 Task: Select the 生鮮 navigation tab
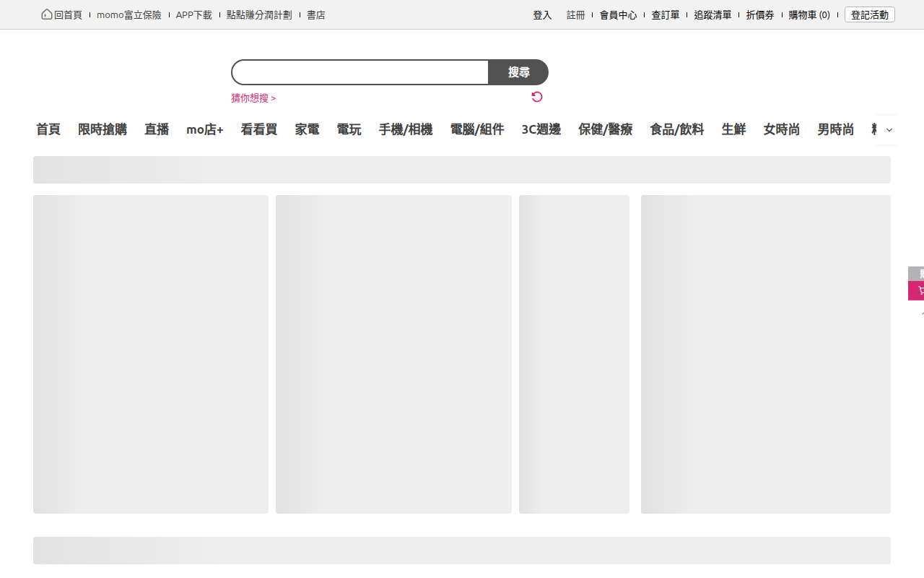(734, 129)
